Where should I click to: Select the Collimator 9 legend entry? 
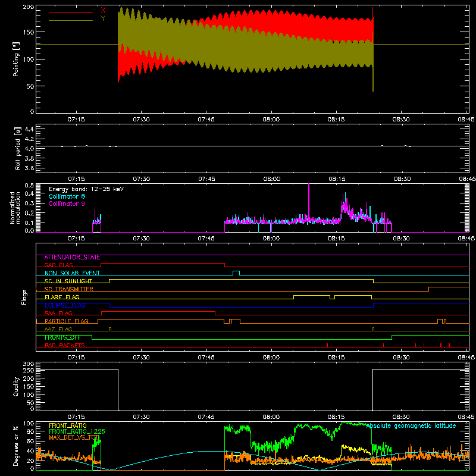pos(67,203)
